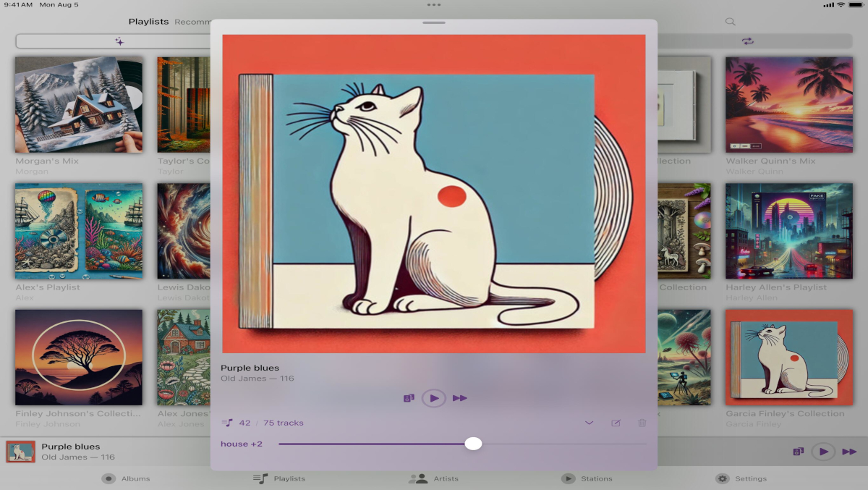Toggle the sparkle segment at top left
The image size is (868, 490).
click(x=119, y=41)
